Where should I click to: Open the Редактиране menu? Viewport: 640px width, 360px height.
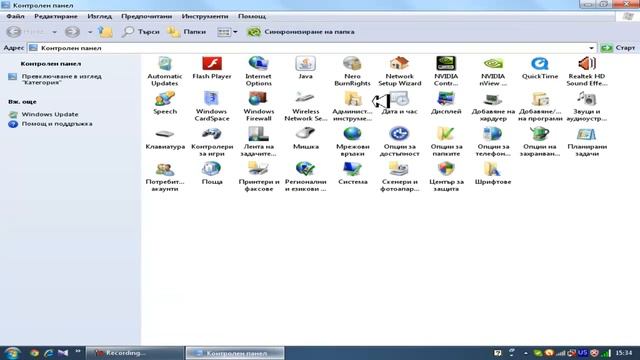56,16
